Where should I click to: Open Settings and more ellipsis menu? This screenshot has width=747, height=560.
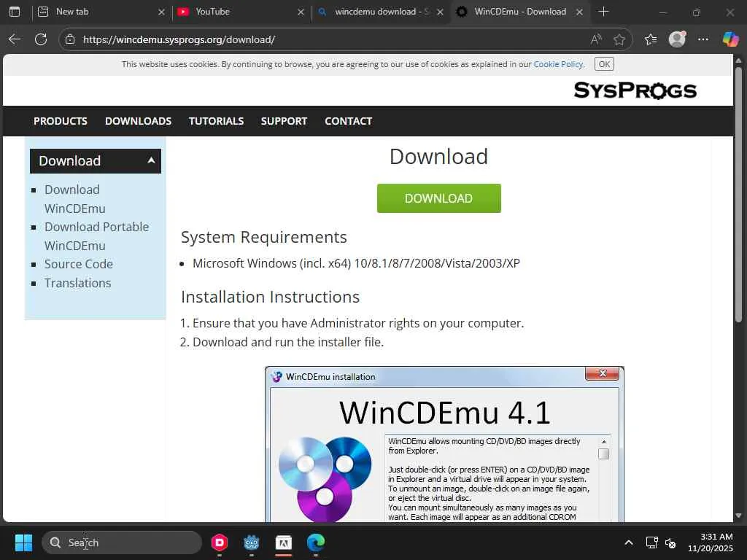coord(703,39)
